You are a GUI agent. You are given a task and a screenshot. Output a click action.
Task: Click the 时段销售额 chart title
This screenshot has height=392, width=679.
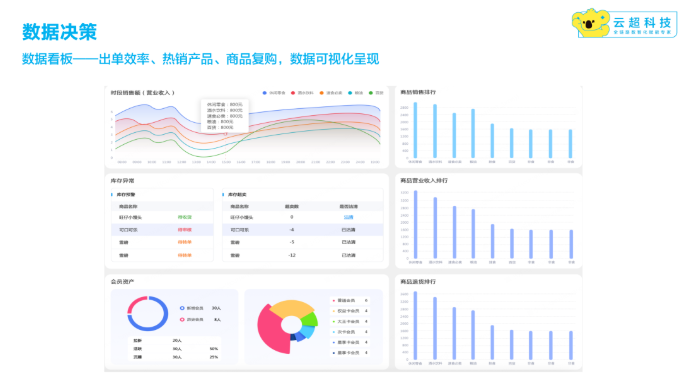[142, 93]
